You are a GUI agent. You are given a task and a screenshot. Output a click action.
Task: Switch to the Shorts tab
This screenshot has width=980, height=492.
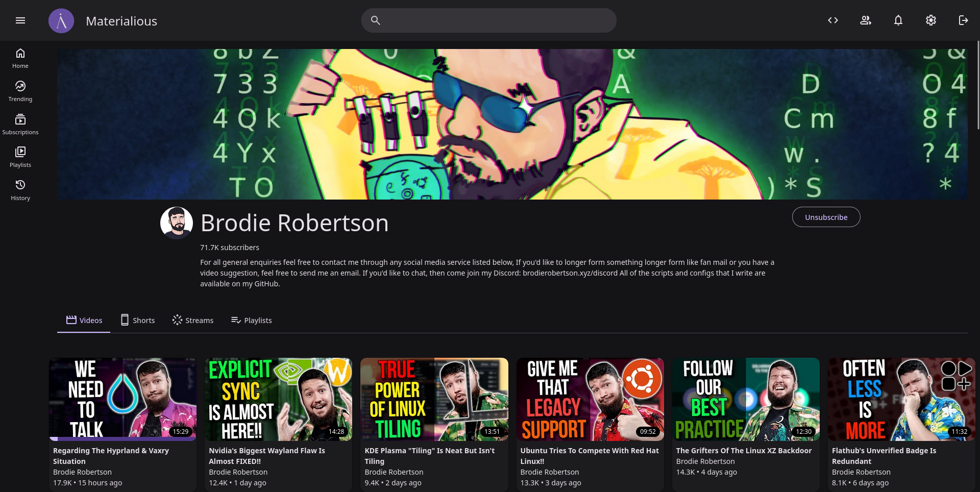click(137, 320)
